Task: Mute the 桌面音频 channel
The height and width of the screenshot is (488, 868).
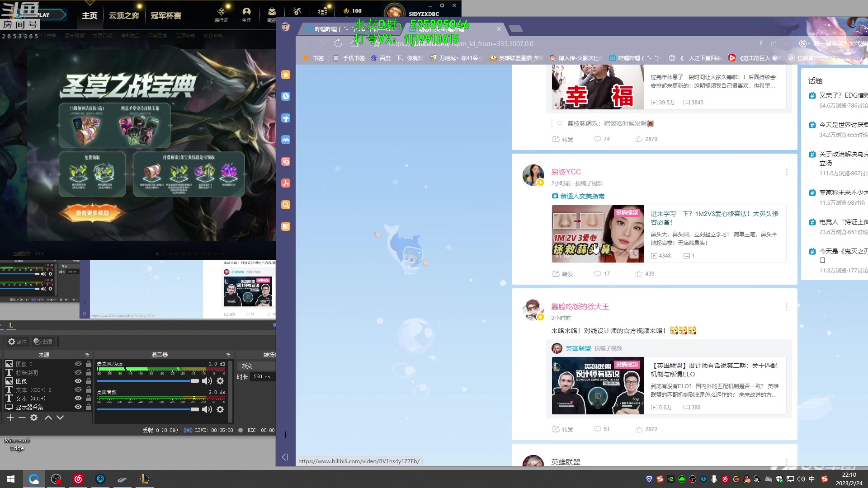Action: (207, 409)
